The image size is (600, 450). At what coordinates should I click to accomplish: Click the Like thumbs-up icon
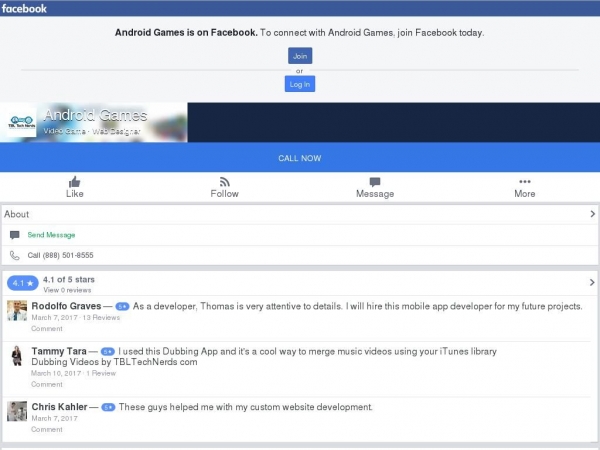(x=75, y=182)
